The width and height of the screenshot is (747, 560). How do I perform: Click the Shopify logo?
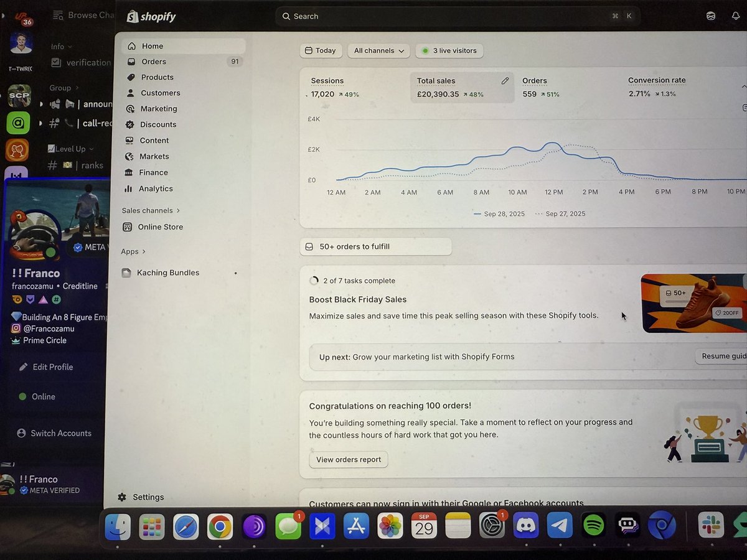(151, 17)
